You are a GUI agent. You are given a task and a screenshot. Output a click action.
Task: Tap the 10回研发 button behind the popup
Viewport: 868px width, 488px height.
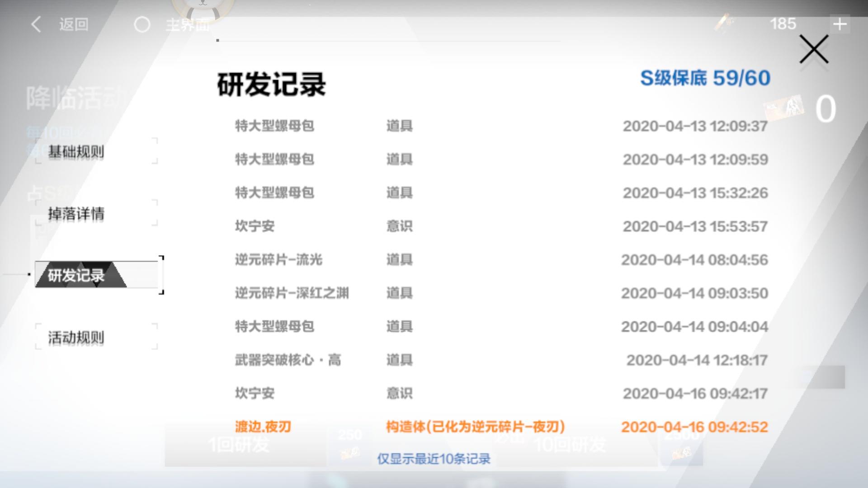[x=576, y=445]
